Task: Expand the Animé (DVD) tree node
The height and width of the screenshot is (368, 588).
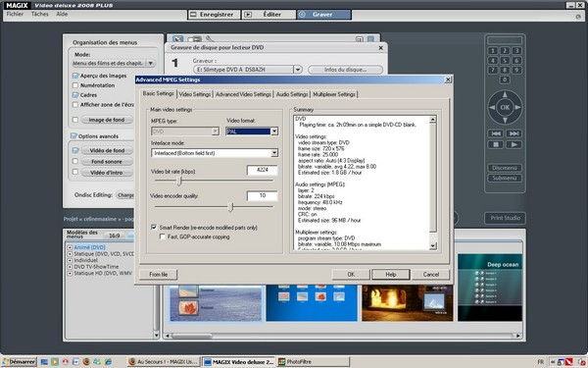Action: point(70,247)
